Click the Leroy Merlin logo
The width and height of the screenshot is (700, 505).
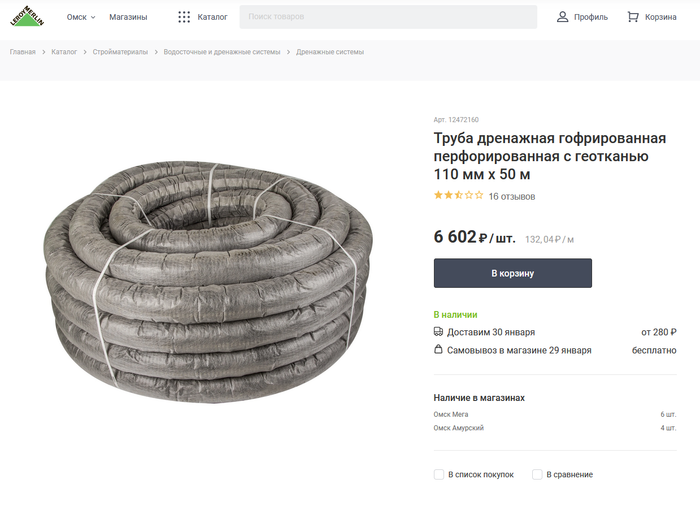point(27,17)
